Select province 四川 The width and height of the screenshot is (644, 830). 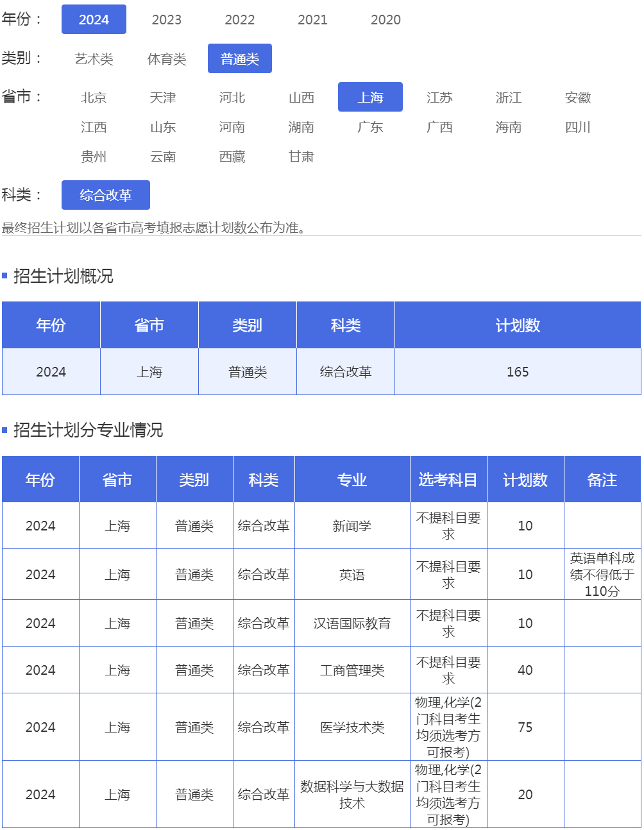tap(578, 126)
